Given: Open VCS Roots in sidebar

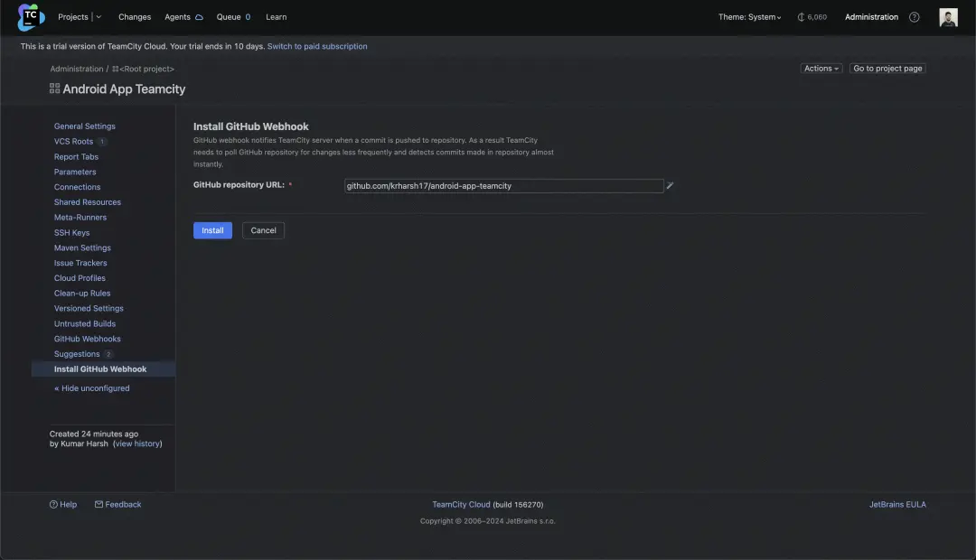Looking at the screenshot, I should point(73,141).
